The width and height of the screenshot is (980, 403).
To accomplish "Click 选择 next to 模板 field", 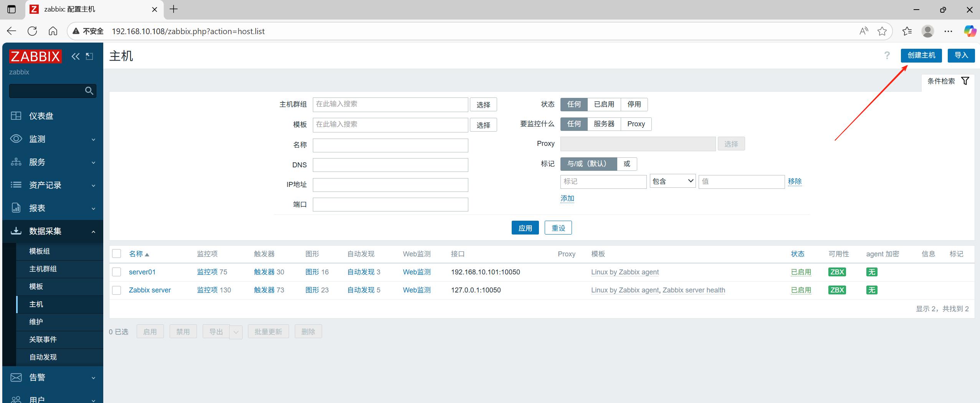I will click(x=483, y=125).
